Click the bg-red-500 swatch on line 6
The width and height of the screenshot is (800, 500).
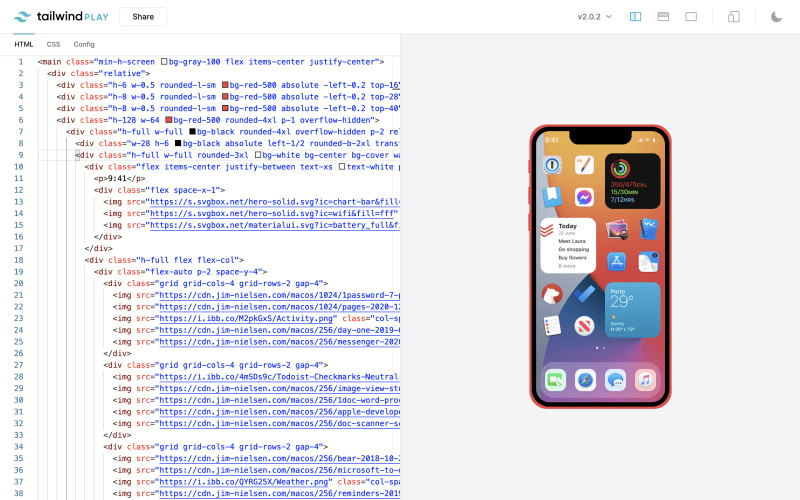pyautogui.click(x=169, y=120)
